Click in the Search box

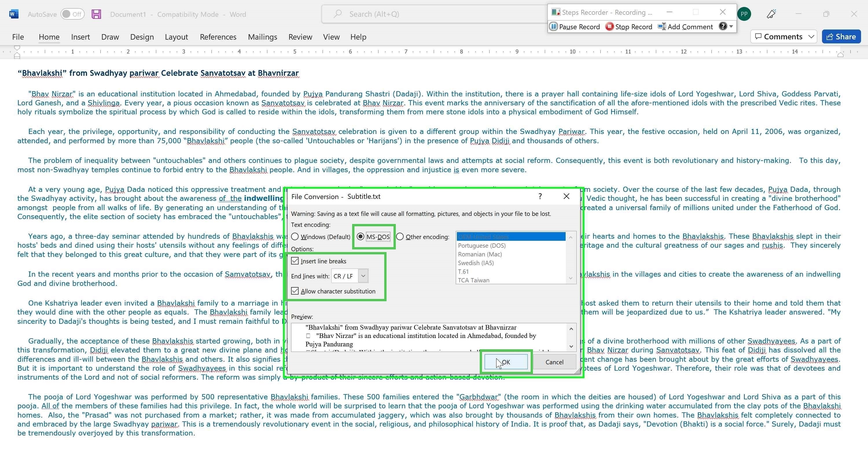click(x=435, y=14)
